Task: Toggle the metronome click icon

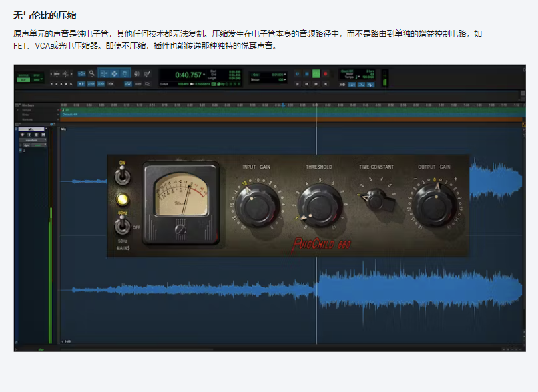Action: [352, 85]
